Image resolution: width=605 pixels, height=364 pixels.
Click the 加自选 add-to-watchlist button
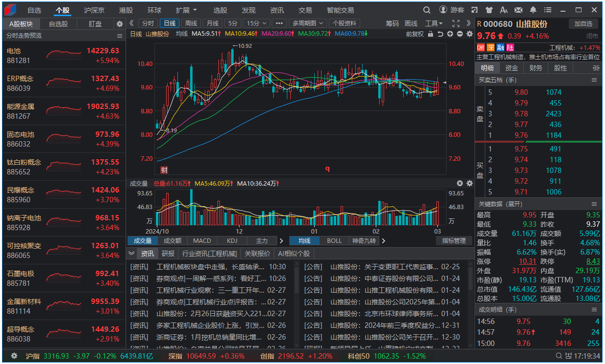click(584, 23)
